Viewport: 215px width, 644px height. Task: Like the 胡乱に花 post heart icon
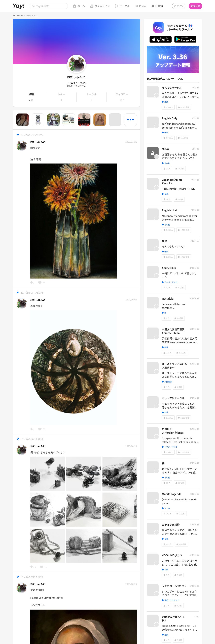tap(40, 283)
